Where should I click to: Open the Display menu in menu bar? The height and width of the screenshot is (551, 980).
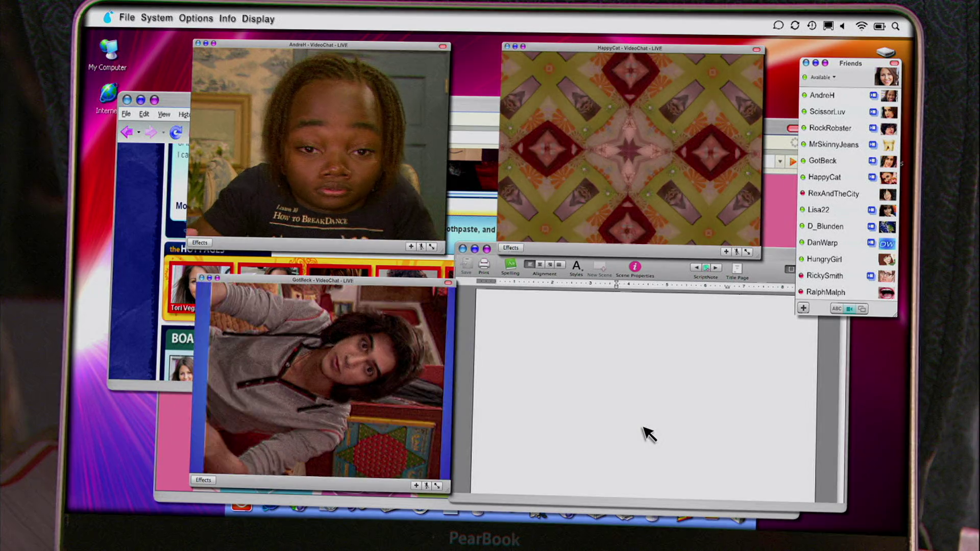tap(258, 19)
